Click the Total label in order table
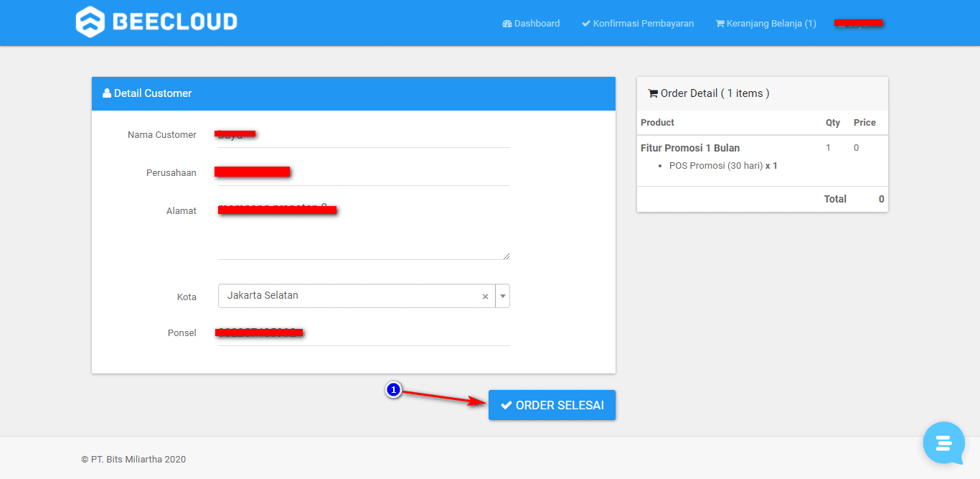Viewport: 980px width, 479px height. tap(835, 199)
